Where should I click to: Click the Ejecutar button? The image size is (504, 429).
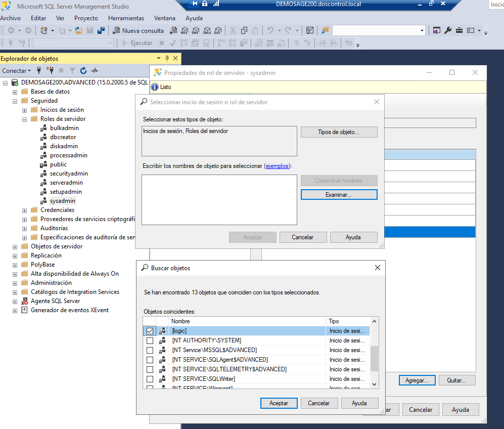[138, 43]
